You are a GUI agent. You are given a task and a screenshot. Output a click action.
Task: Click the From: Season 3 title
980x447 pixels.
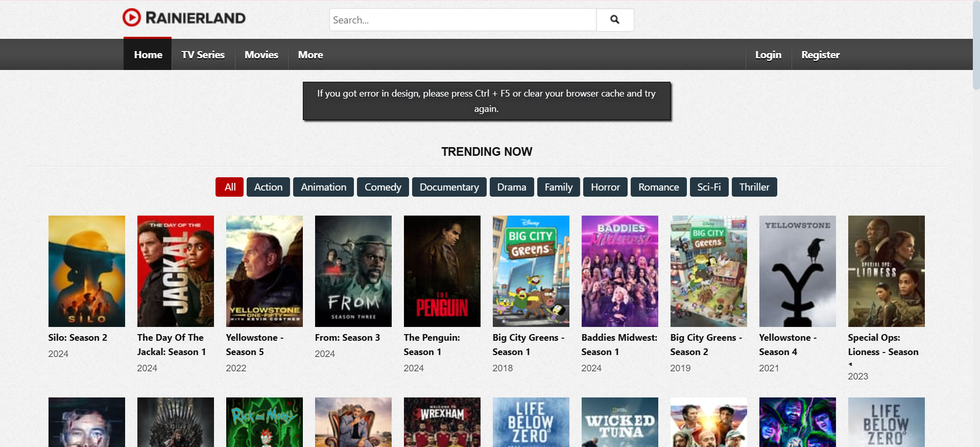347,338
